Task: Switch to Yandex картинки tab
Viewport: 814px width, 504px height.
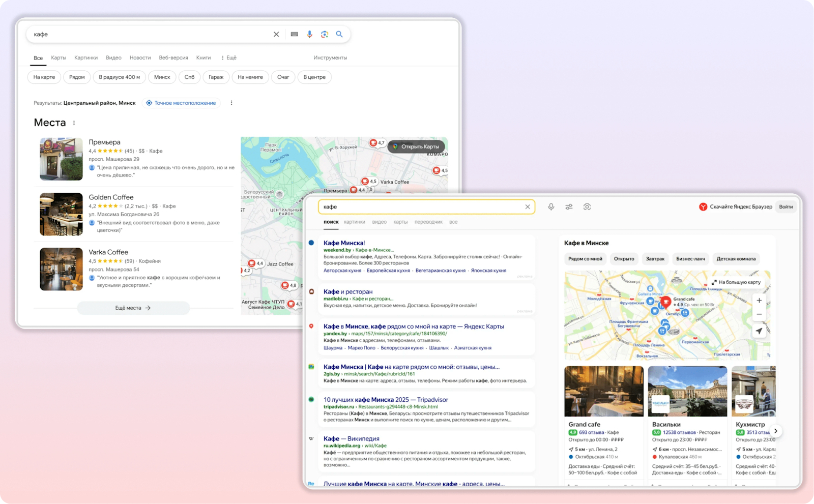Action: (355, 222)
